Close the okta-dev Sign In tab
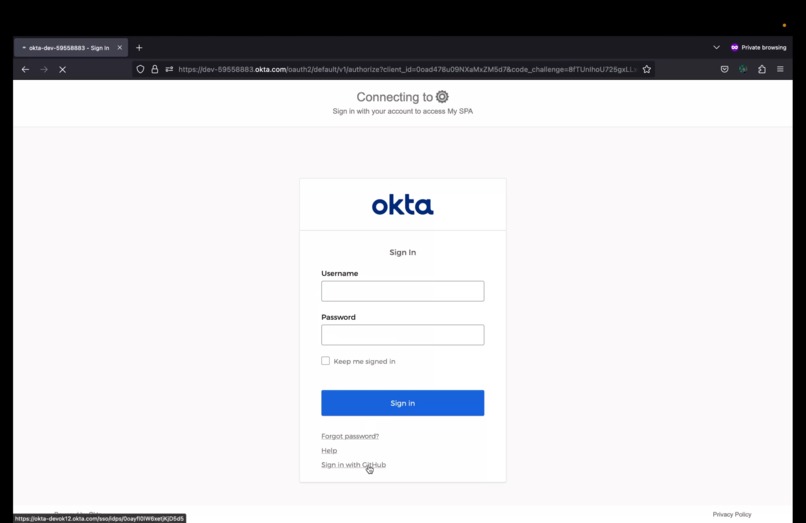Image resolution: width=806 pixels, height=523 pixels. (120, 47)
